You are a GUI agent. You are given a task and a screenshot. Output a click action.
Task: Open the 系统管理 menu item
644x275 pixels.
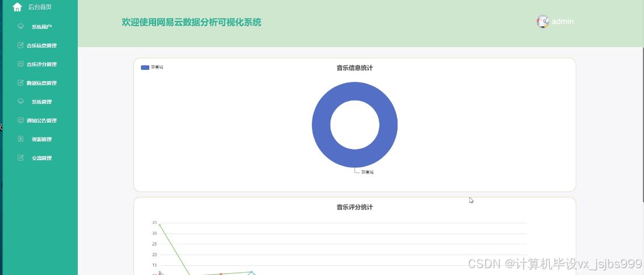click(x=41, y=102)
